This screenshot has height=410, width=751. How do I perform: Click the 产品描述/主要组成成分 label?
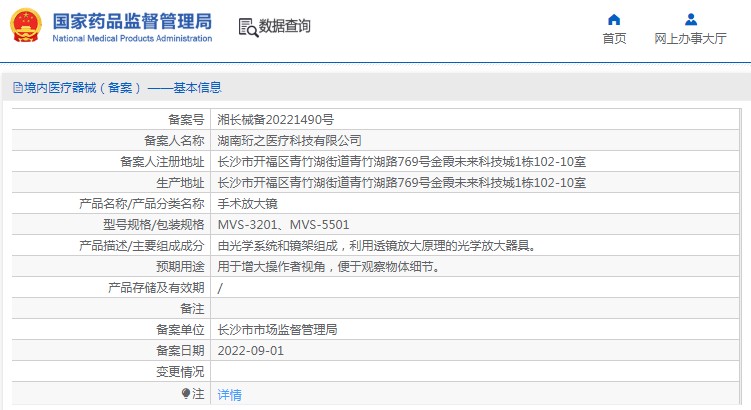[x=142, y=246]
